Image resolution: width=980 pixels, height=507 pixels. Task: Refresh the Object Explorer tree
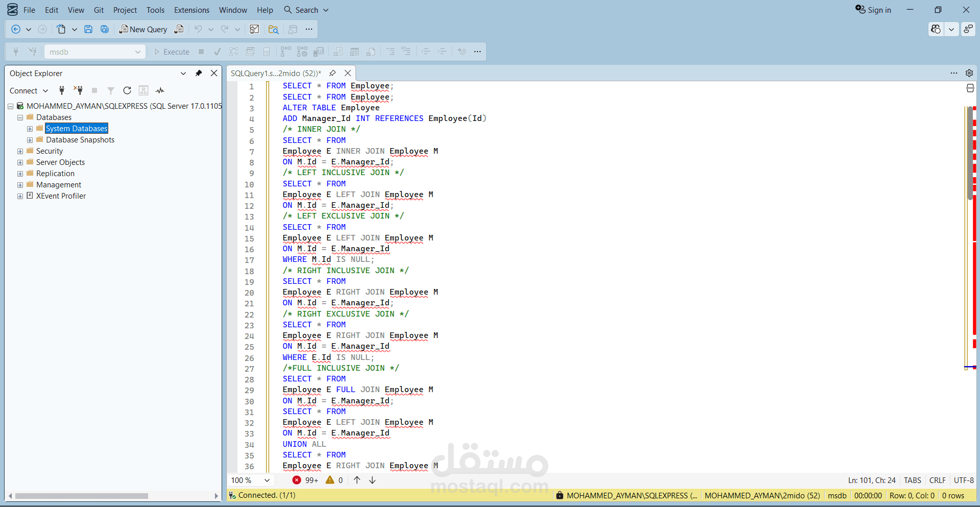[x=127, y=90]
